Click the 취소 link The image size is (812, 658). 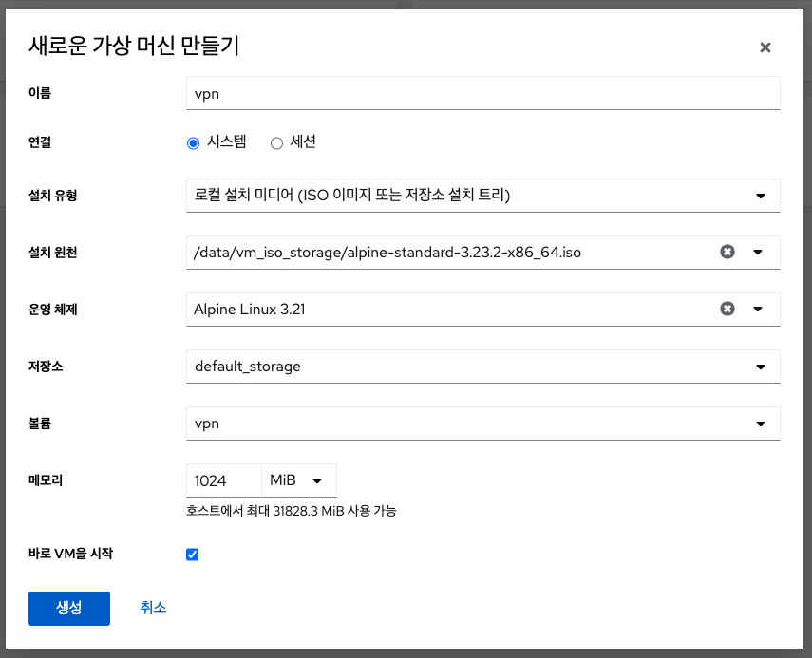pos(153,608)
